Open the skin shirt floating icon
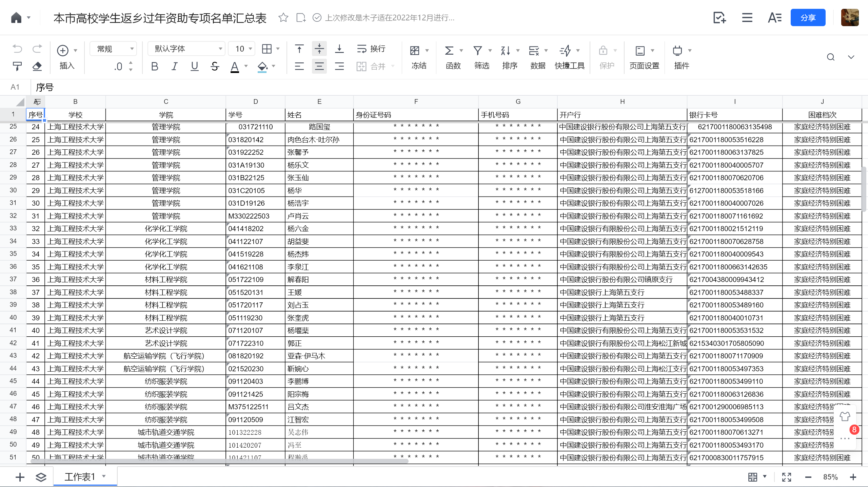Screen dimensions: 868x487 point(845,416)
